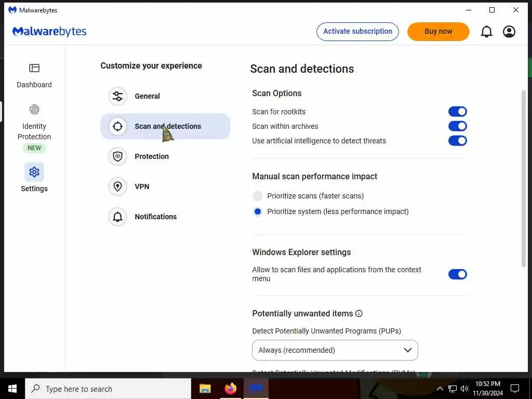Select the Scan and detections crosshair icon
532x399 pixels.
[118, 126]
